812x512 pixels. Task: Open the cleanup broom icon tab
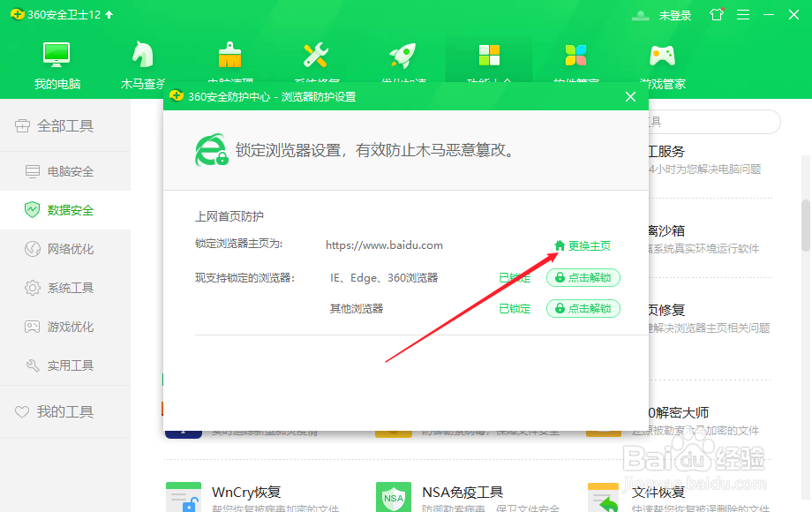(230, 56)
